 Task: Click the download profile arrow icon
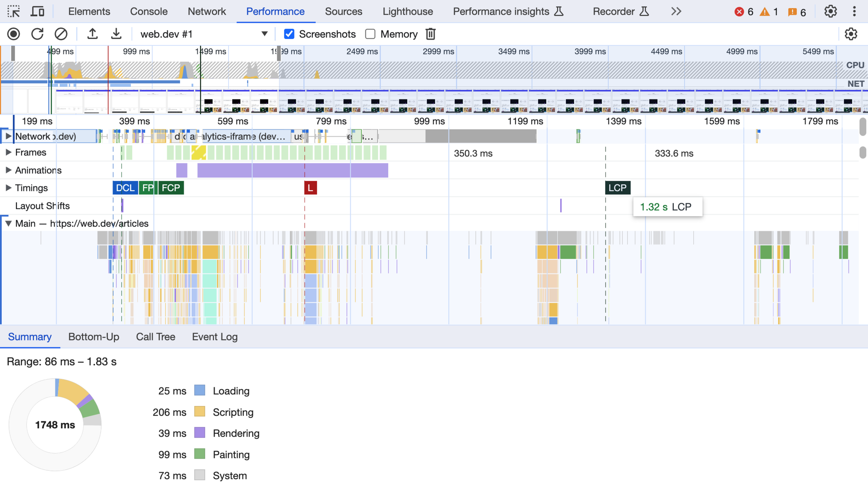coord(116,34)
